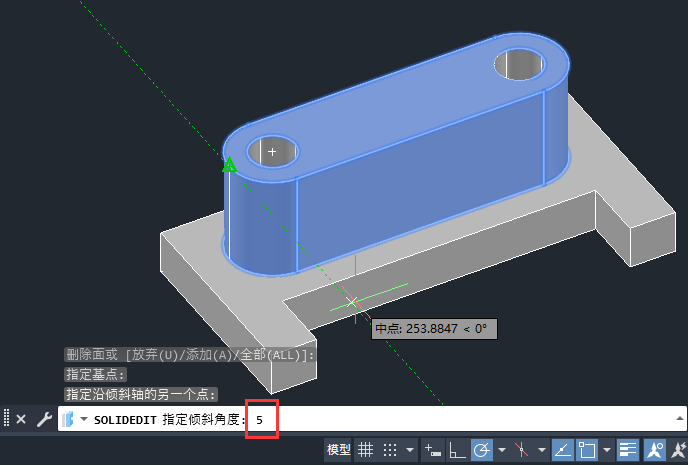Toggle object snap tracking icon

(562, 450)
